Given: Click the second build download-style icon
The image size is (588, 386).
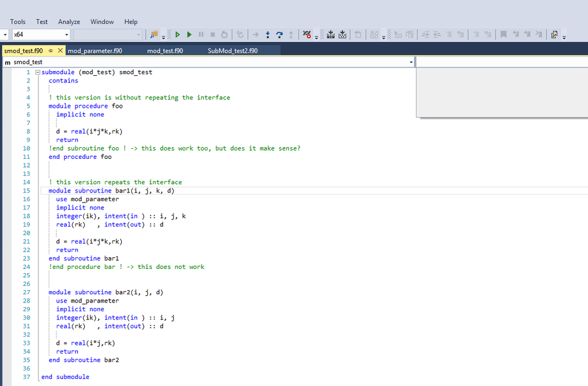Looking at the screenshot, I should point(343,35).
